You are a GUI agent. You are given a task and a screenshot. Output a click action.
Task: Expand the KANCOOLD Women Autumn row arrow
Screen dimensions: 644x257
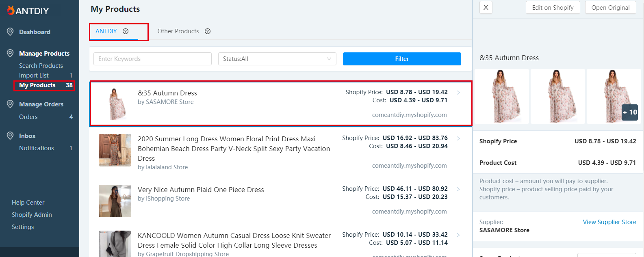coord(458,235)
